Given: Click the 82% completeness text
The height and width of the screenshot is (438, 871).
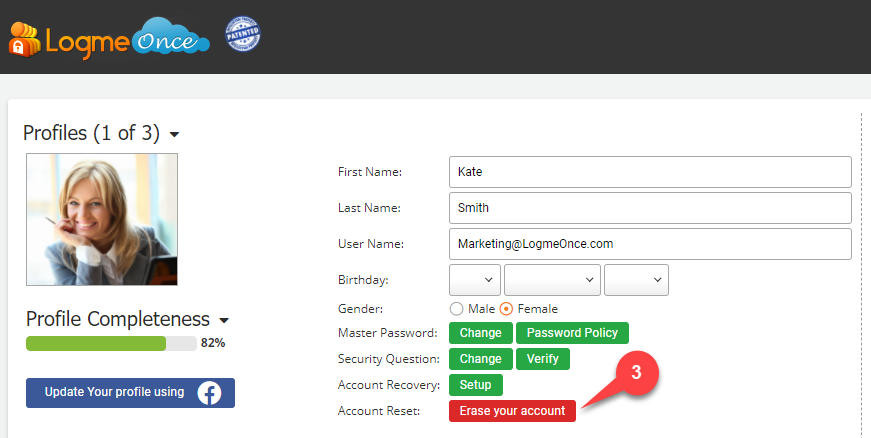Looking at the screenshot, I should pyautogui.click(x=213, y=343).
